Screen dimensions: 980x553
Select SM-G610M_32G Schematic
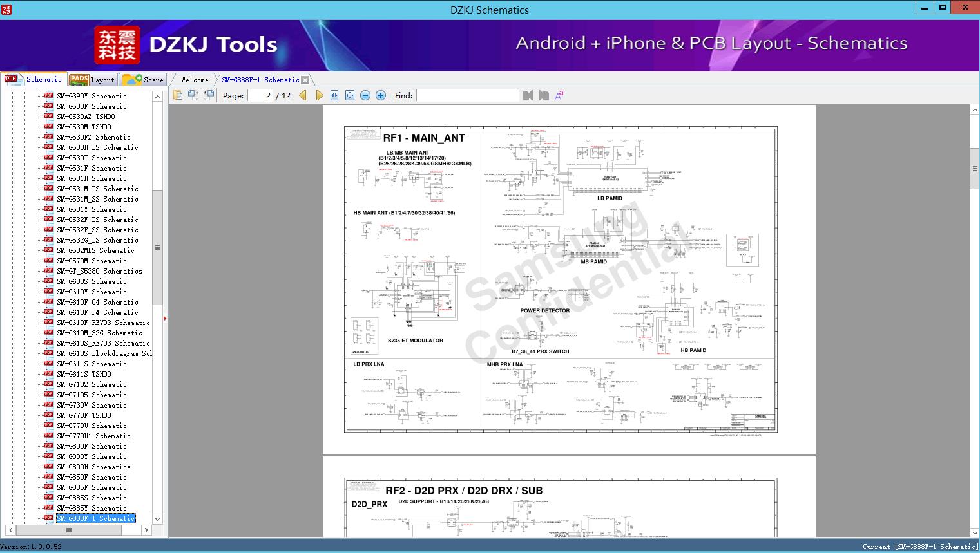click(x=99, y=333)
